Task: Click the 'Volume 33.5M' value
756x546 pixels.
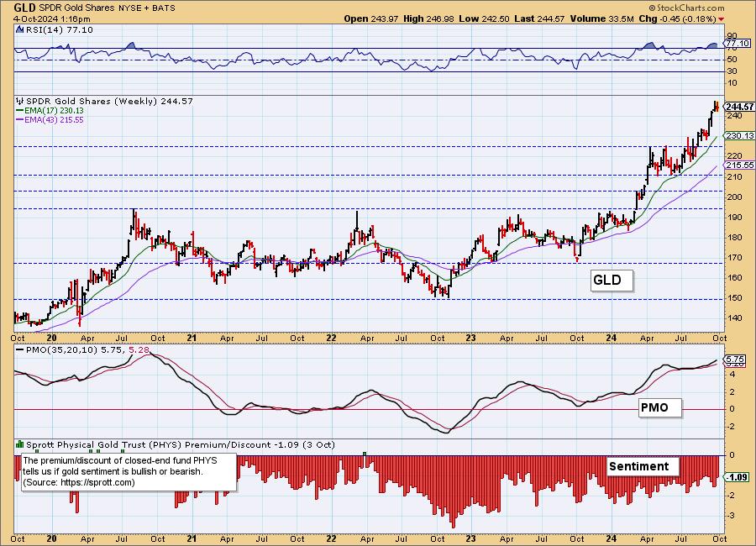Action: [601, 18]
